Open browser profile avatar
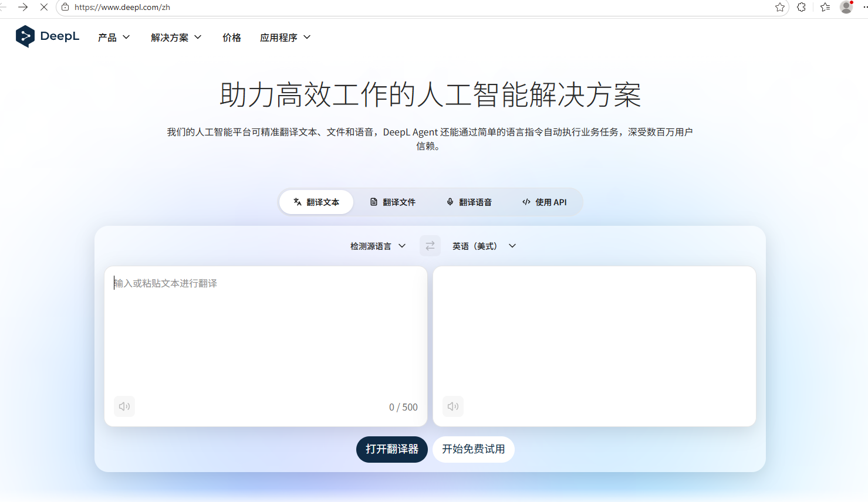This screenshot has width=868, height=502. (x=846, y=7)
